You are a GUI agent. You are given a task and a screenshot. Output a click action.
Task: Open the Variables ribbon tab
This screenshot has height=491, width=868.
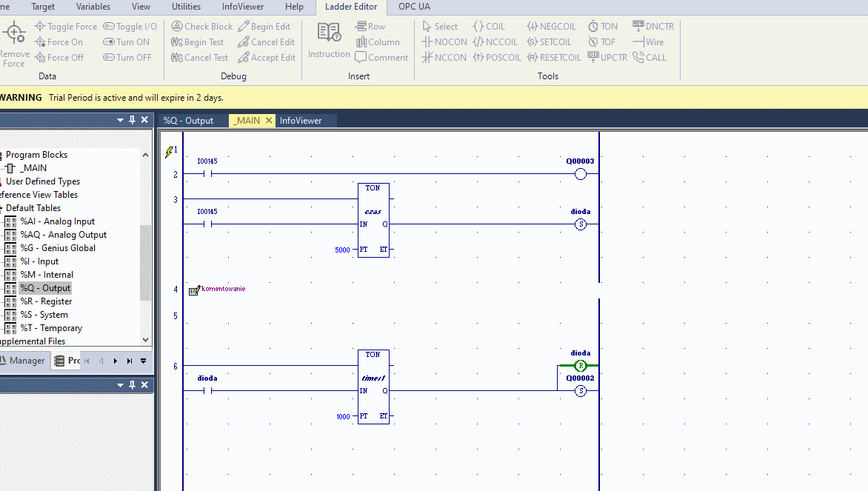click(x=93, y=7)
